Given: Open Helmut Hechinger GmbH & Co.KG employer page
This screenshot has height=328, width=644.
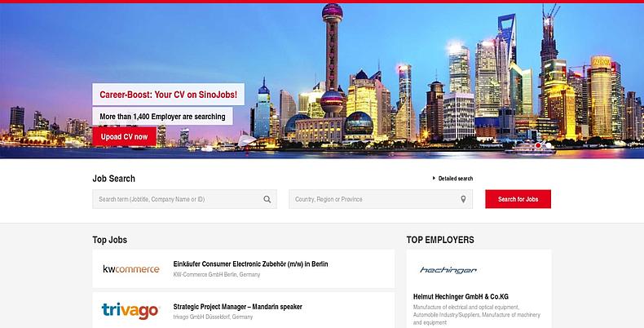Looking at the screenshot, I should 461,296.
